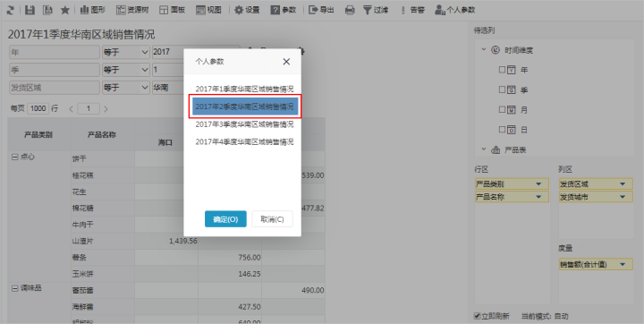
Task: Click the save icon
Action: click(30, 10)
